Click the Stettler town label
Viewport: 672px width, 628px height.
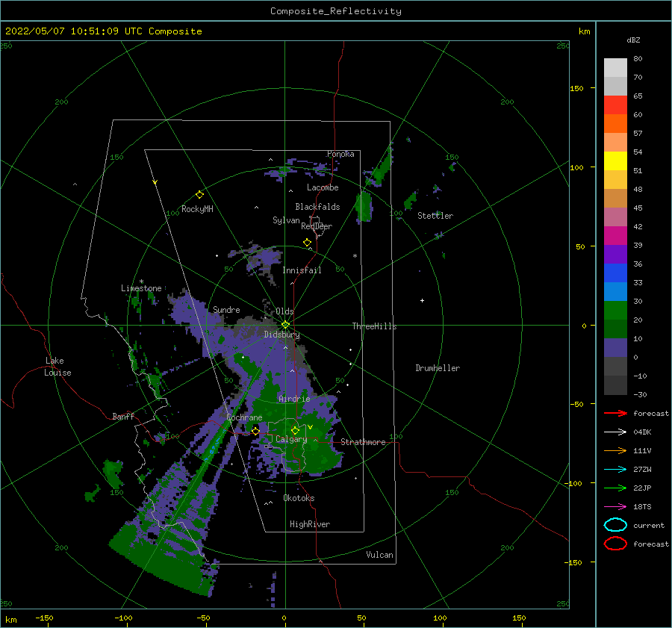(435, 216)
